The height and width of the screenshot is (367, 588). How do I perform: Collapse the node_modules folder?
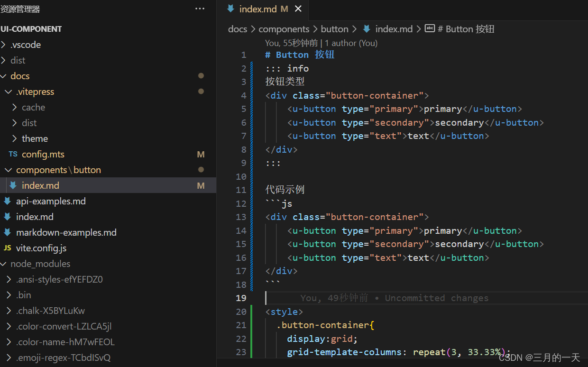[x=4, y=264]
